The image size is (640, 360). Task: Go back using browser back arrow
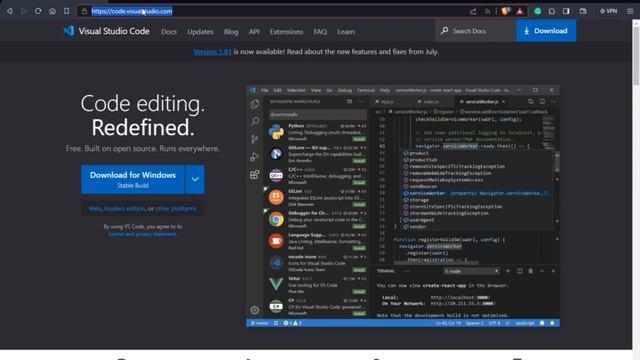click(9, 11)
